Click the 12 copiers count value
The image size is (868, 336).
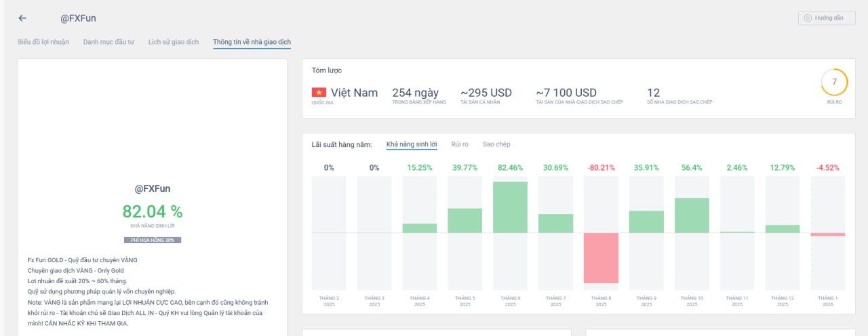pos(653,93)
